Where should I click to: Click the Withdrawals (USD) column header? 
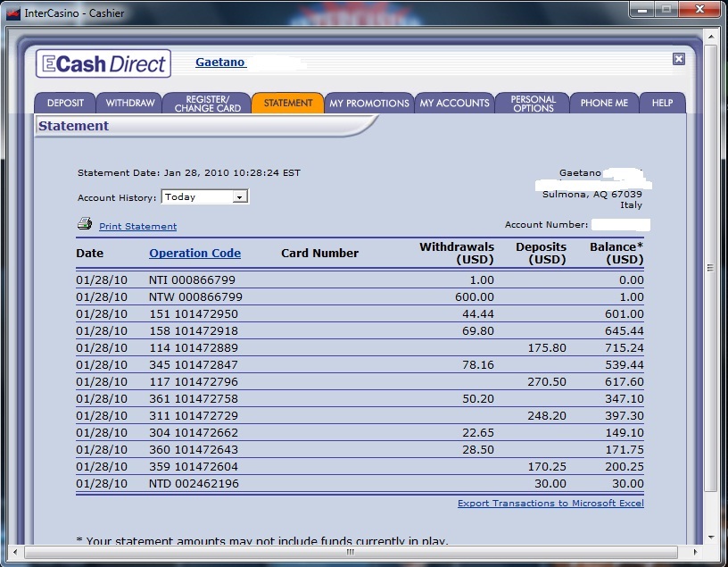(x=457, y=254)
